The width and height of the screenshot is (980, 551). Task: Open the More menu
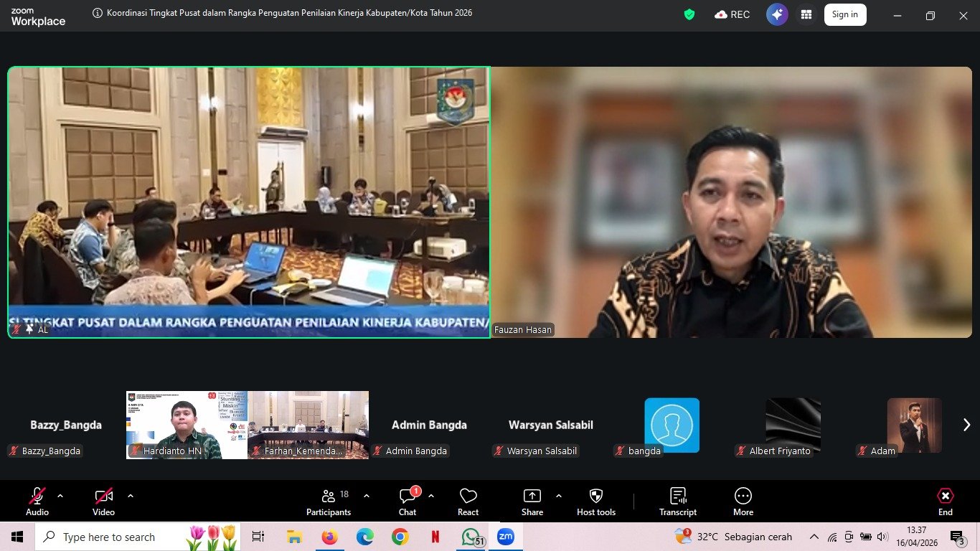pyautogui.click(x=743, y=501)
